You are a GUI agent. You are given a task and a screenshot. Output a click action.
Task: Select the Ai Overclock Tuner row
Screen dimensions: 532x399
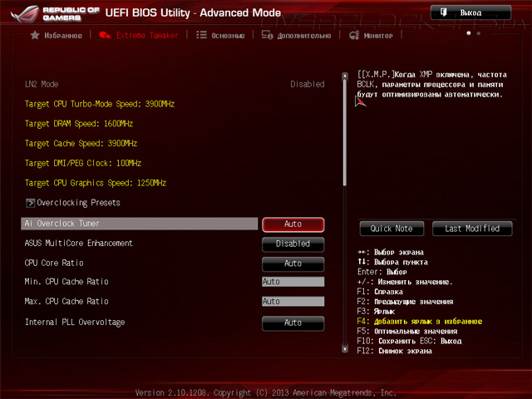click(139, 224)
